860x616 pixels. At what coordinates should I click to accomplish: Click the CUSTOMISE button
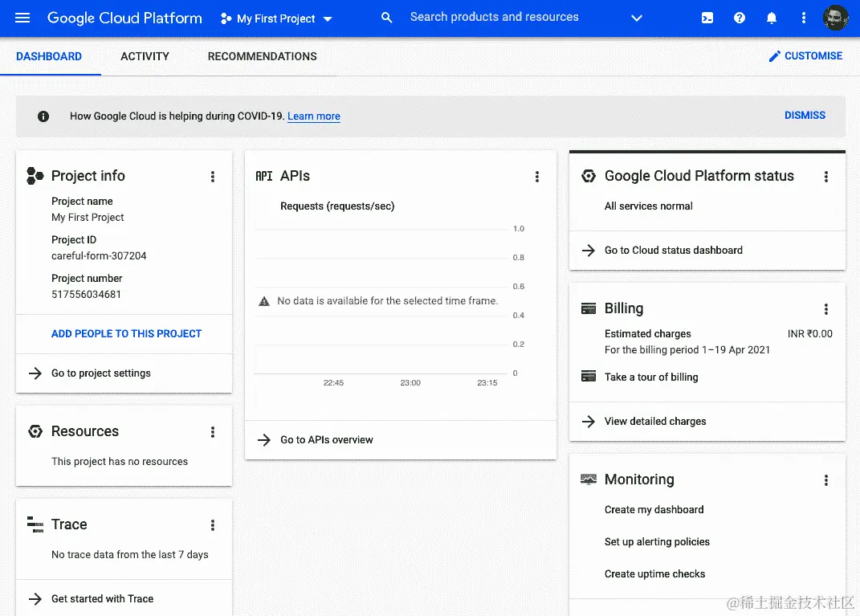pyautogui.click(x=805, y=56)
